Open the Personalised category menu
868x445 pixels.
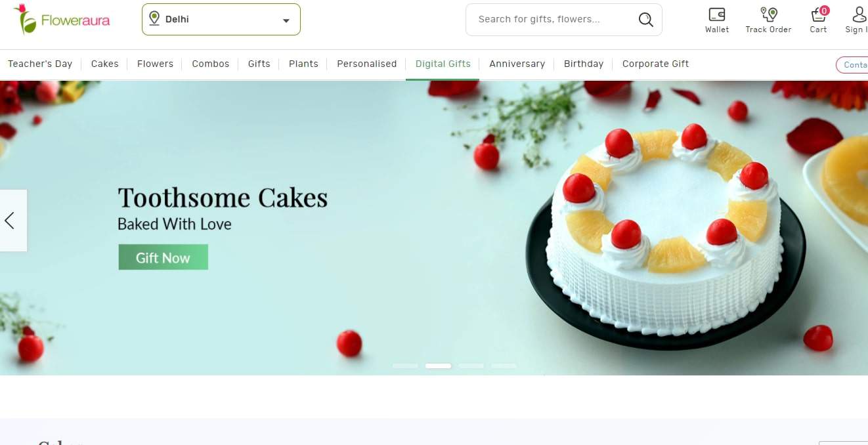point(367,64)
